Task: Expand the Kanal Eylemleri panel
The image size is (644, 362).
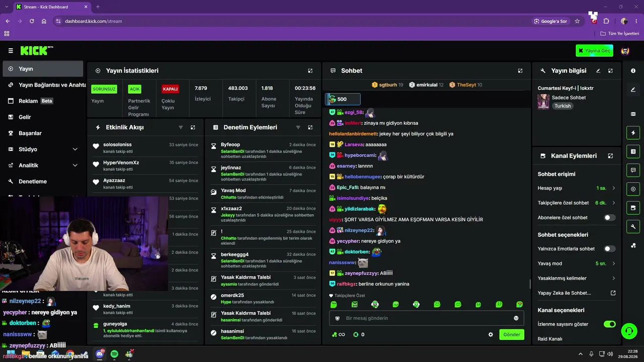Action: pyautogui.click(x=610, y=156)
